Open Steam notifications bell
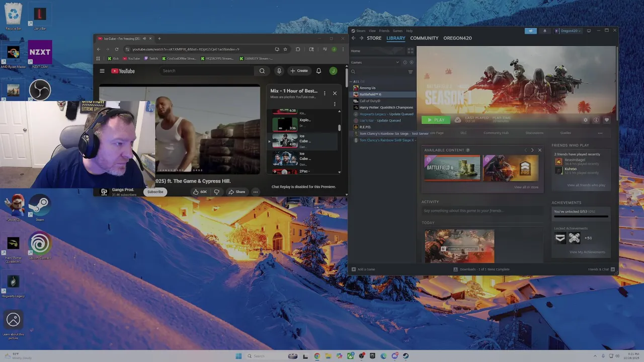The height and width of the screenshot is (362, 644). pyautogui.click(x=544, y=31)
